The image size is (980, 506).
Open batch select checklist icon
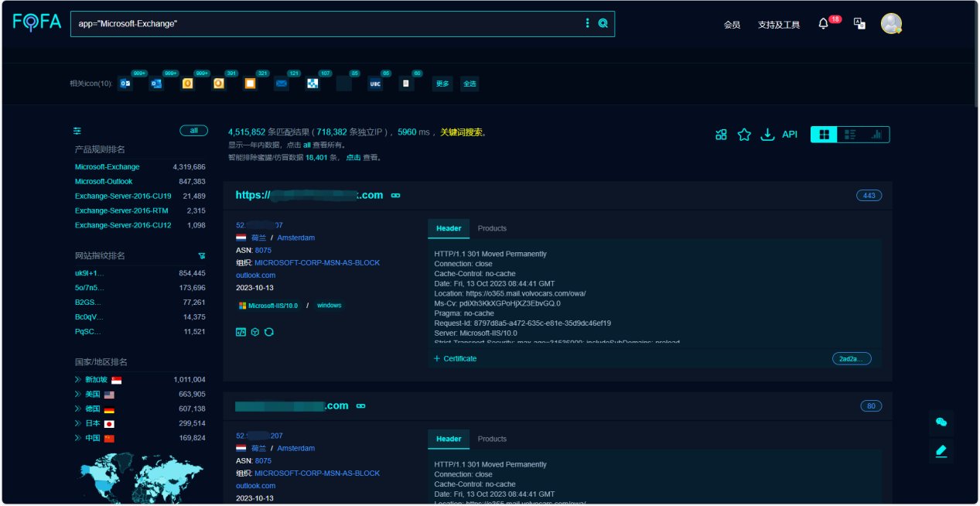click(721, 135)
